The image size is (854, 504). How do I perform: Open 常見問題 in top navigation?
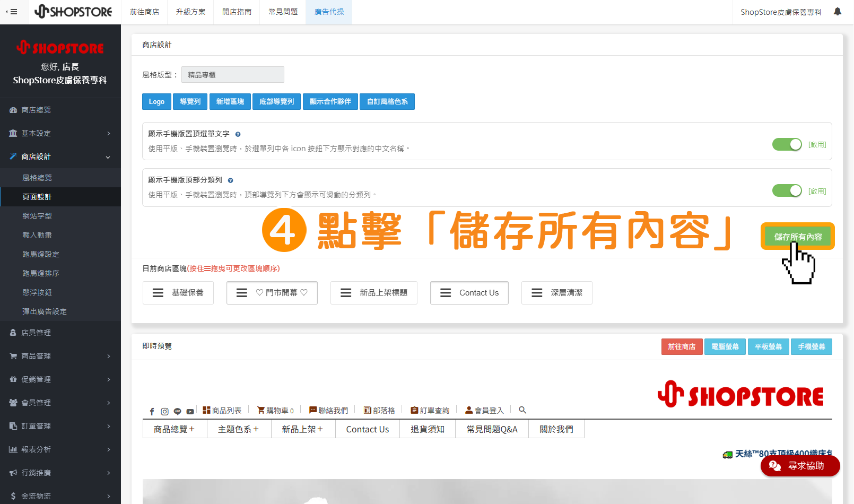click(x=283, y=12)
